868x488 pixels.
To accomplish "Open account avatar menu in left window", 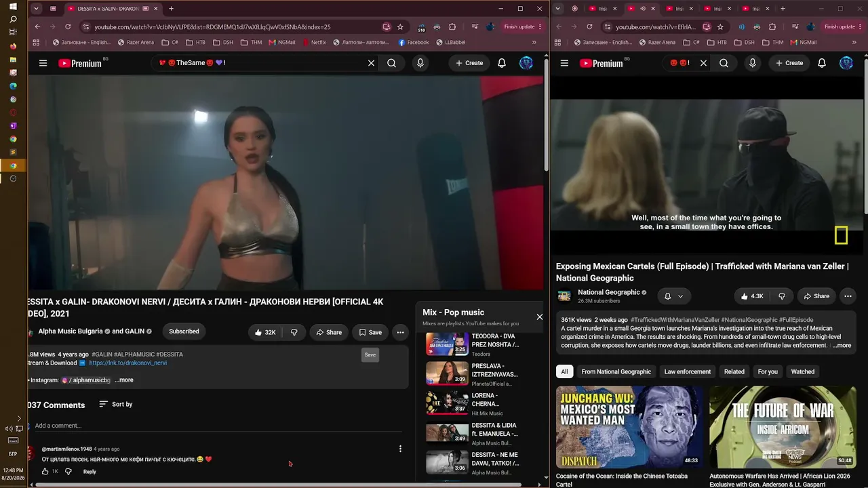I will (526, 63).
